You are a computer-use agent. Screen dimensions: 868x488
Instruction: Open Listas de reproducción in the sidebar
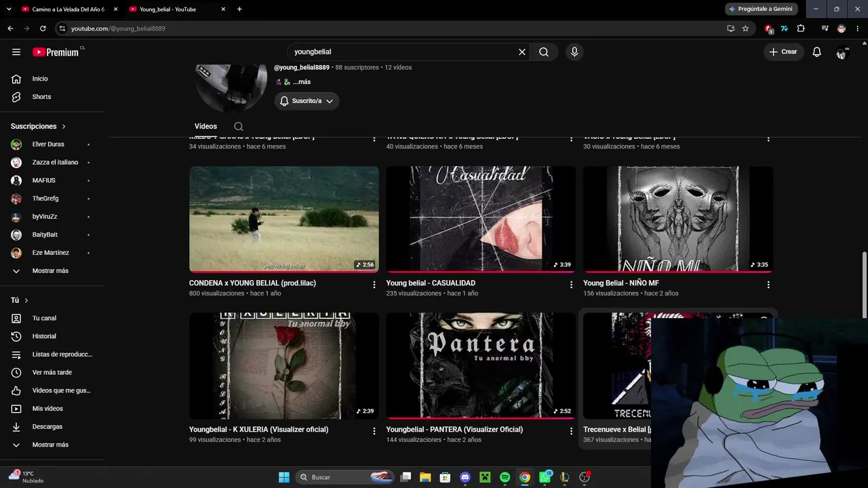[x=52, y=354]
